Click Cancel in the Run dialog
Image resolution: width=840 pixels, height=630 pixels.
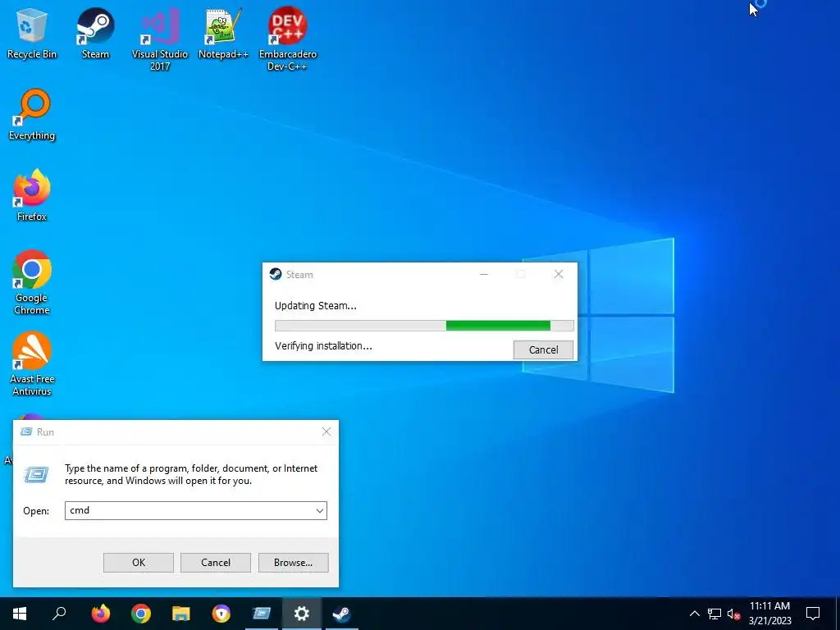(216, 563)
